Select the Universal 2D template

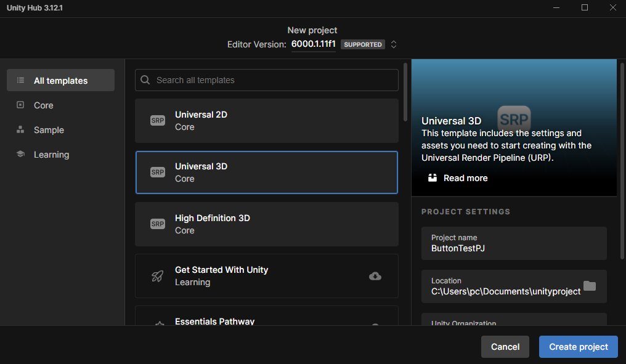point(267,121)
